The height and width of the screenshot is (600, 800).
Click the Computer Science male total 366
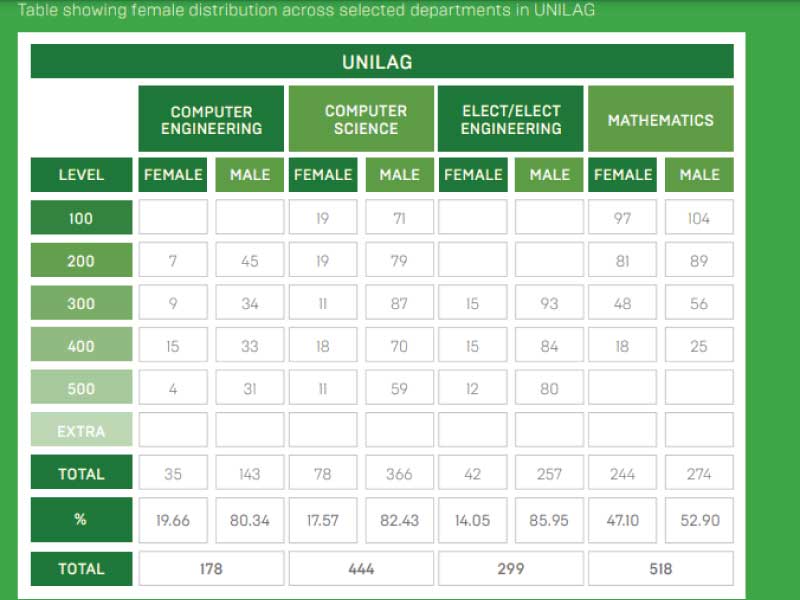[x=399, y=472]
